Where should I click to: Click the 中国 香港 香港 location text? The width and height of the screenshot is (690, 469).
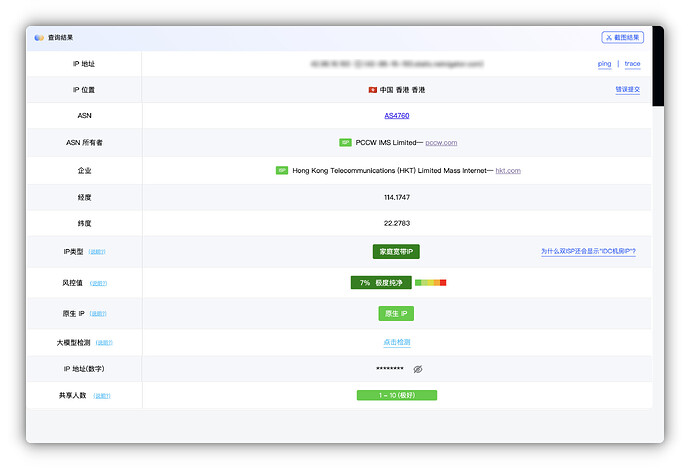(x=402, y=90)
